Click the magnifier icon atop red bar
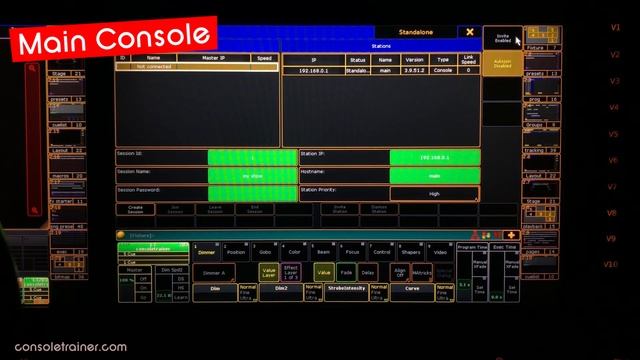Screen dimensions: 640x360 tap(33, 69)
